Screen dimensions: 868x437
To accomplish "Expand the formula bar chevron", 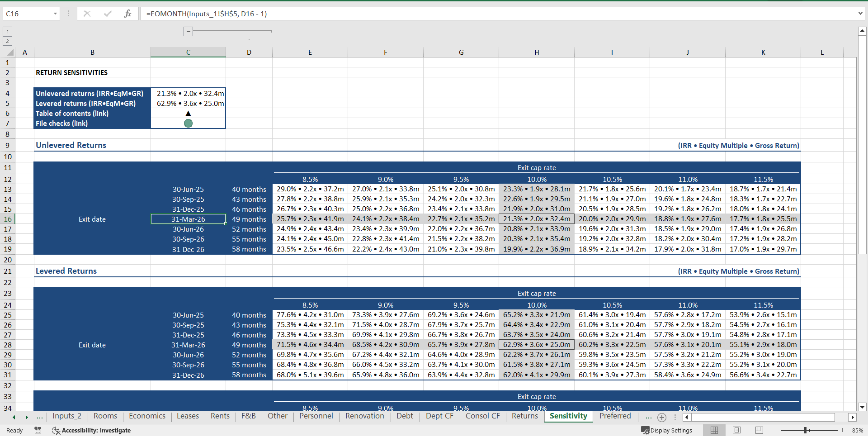I will coord(860,14).
